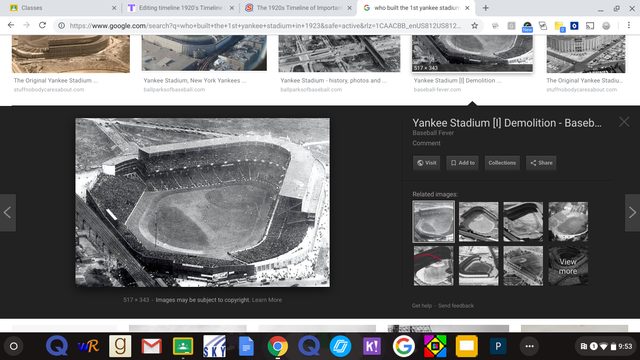
Task: Click the Get help link
Action: tap(422, 306)
